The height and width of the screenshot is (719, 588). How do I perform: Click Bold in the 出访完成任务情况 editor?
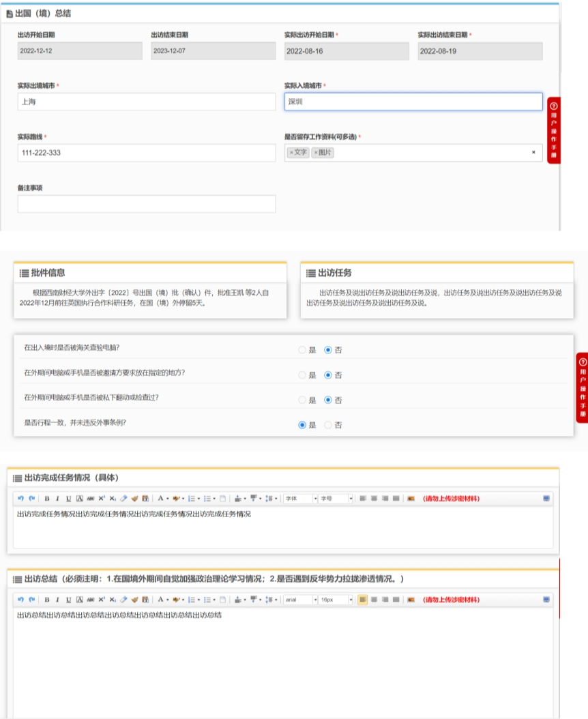47,499
